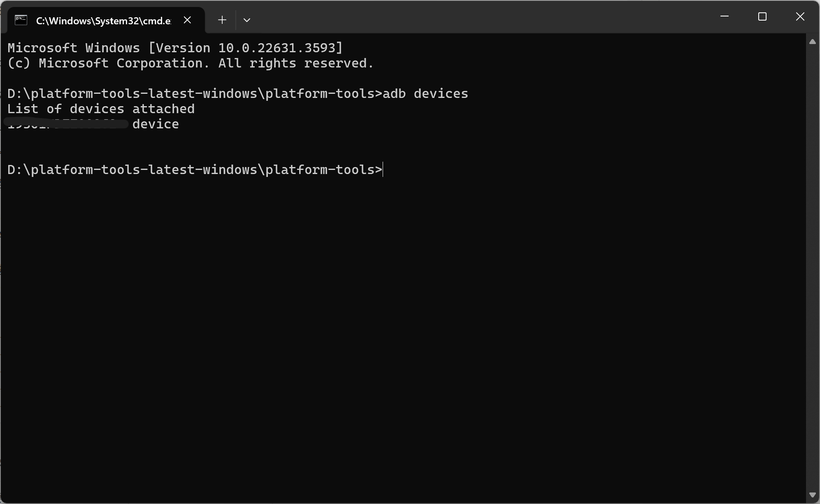This screenshot has width=820, height=504.
Task: Click the scrollbar up arrow
Action: (813, 42)
